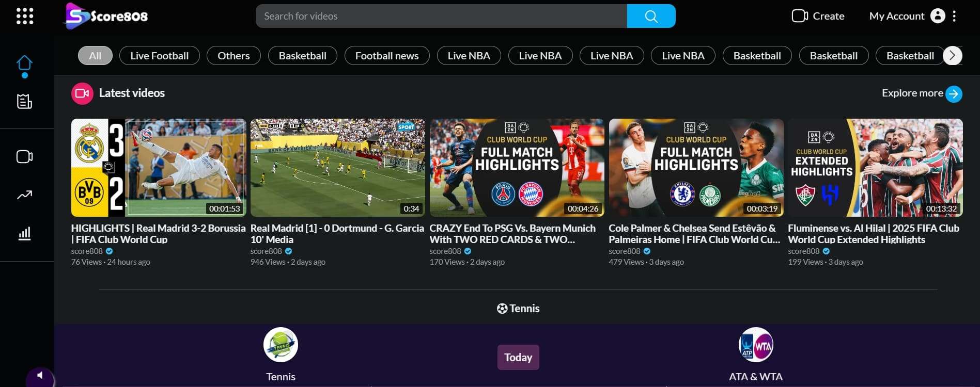The height and width of the screenshot is (387, 980).
Task: Click score808 channel under Fluminense video
Action: (804, 251)
